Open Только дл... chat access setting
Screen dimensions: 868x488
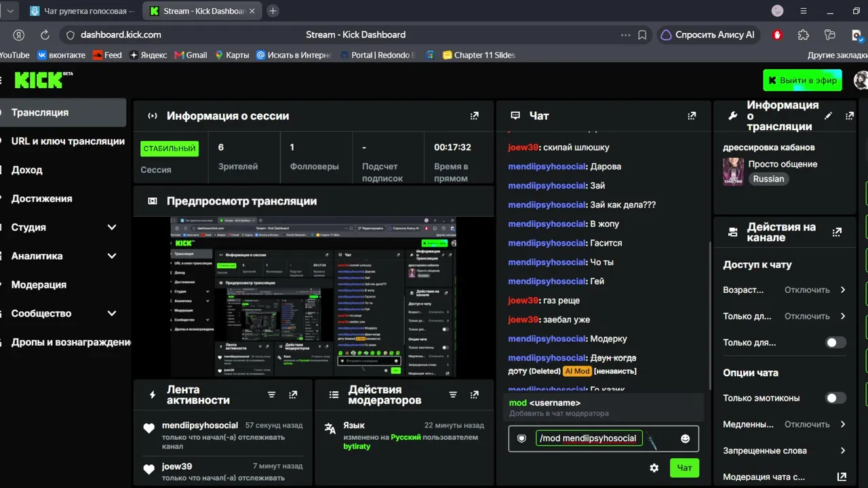pos(785,316)
